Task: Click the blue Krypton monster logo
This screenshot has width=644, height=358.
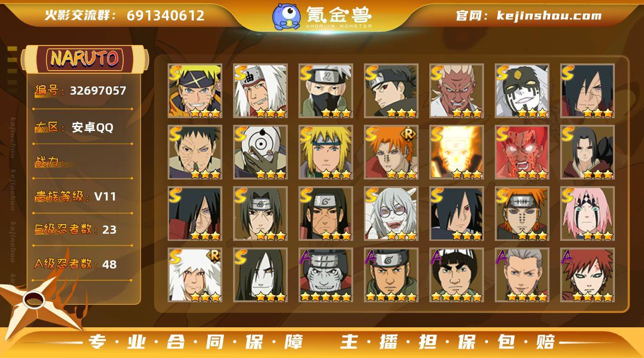Action: (286, 16)
